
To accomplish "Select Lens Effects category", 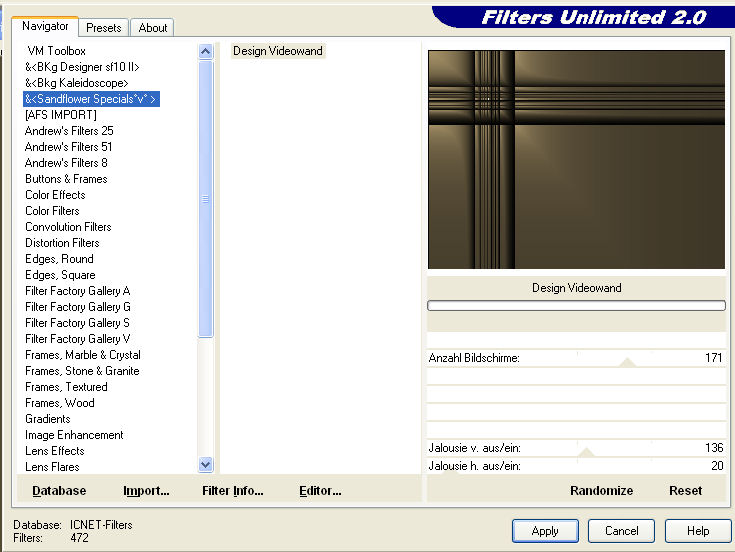I will [x=54, y=451].
